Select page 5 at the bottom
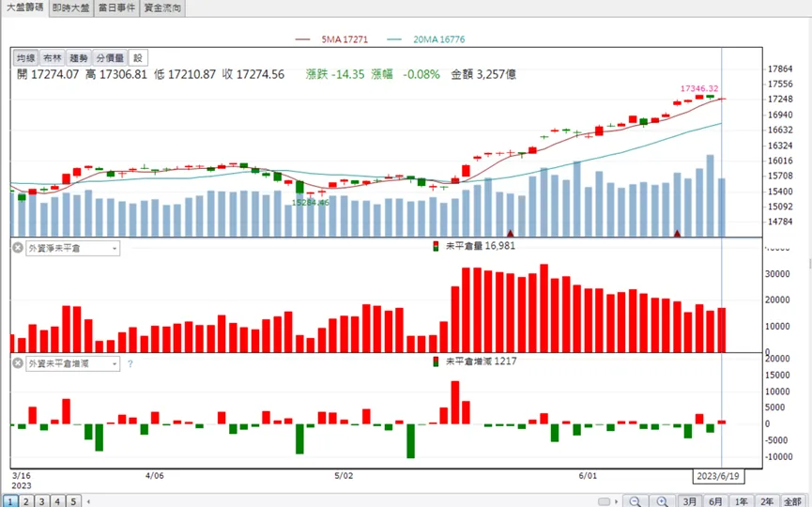 (73, 501)
